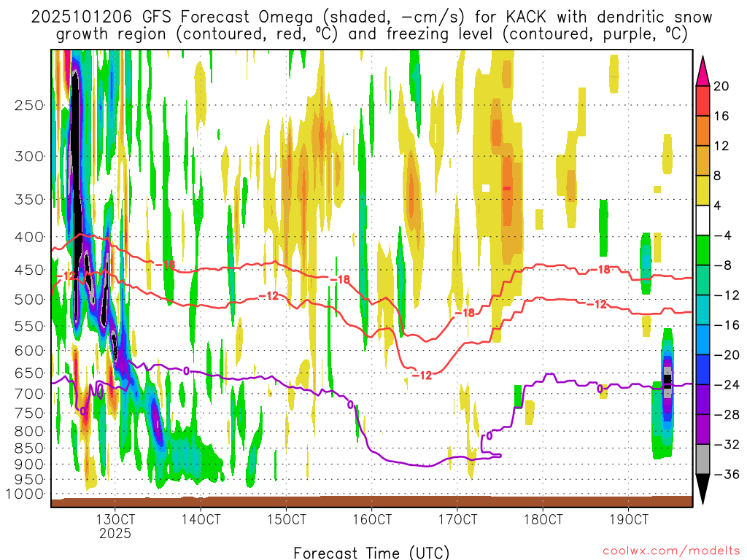The width and height of the screenshot is (747, 560).
Task: Click the 'Forecast Time (UTC)' axis label
Action: pyautogui.click(x=371, y=553)
